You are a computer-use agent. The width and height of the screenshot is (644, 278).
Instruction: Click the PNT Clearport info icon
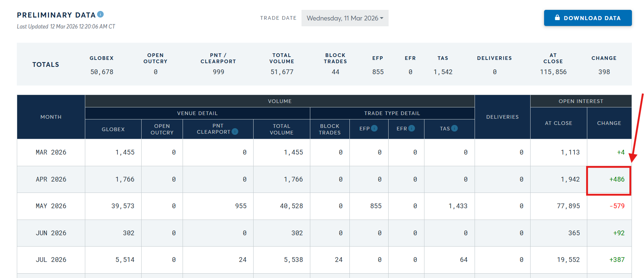pyautogui.click(x=235, y=132)
